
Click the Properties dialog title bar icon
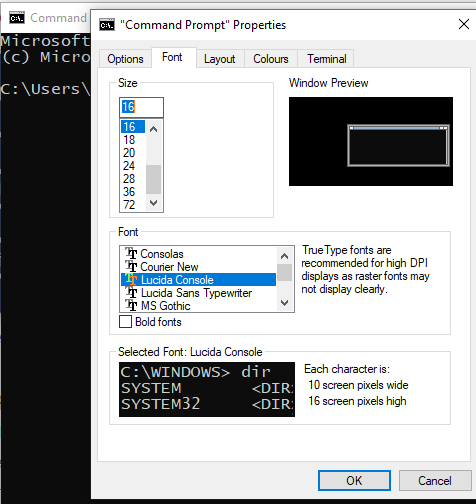click(x=107, y=25)
